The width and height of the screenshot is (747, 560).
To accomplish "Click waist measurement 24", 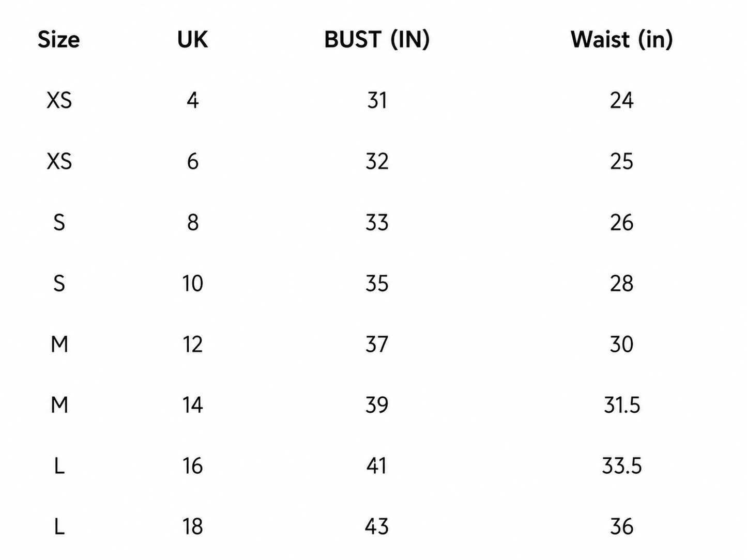I will [621, 100].
